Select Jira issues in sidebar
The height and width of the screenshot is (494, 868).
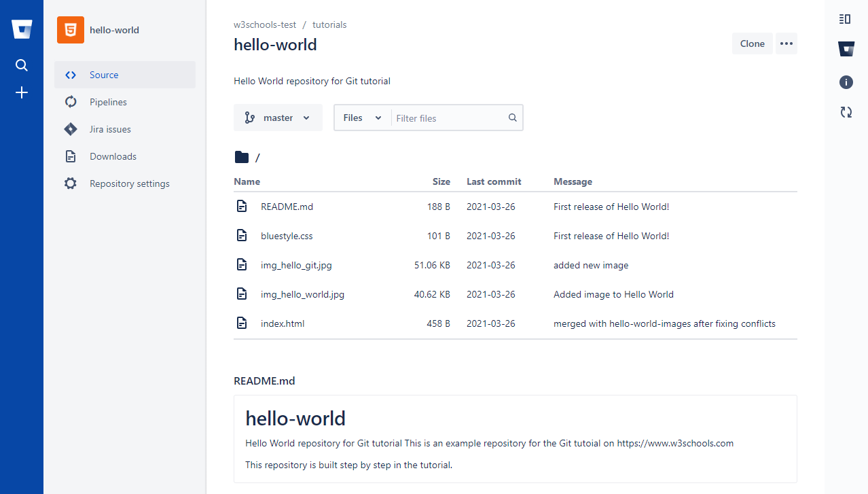click(110, 129)
